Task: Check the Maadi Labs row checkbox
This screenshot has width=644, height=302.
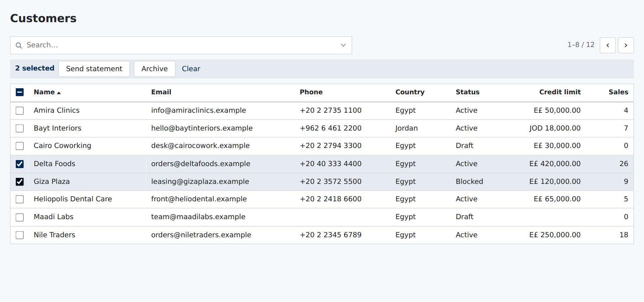Action: pos(20,217)
